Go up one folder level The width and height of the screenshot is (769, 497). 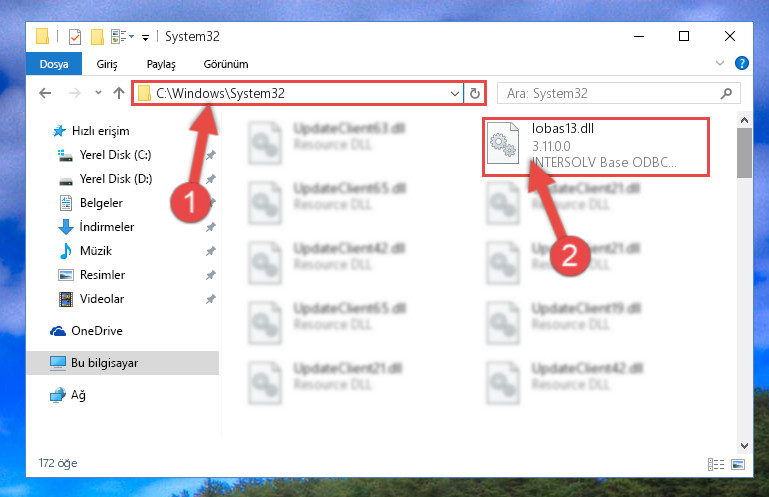119,93
